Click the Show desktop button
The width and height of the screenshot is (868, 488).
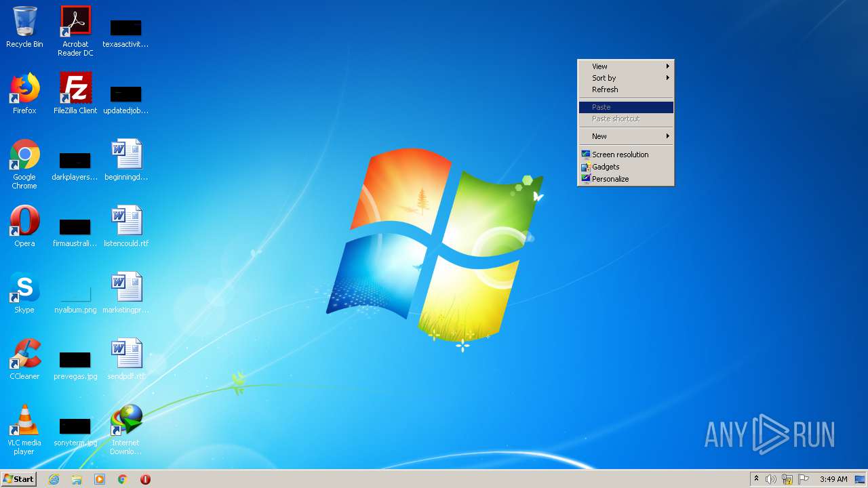[x=860, y=479]
